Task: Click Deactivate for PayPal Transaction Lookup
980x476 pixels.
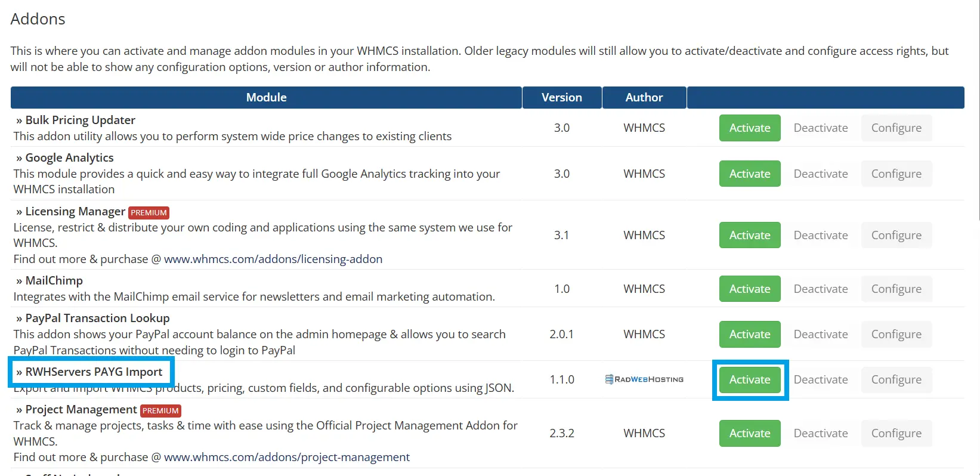Action: point(821,334)
